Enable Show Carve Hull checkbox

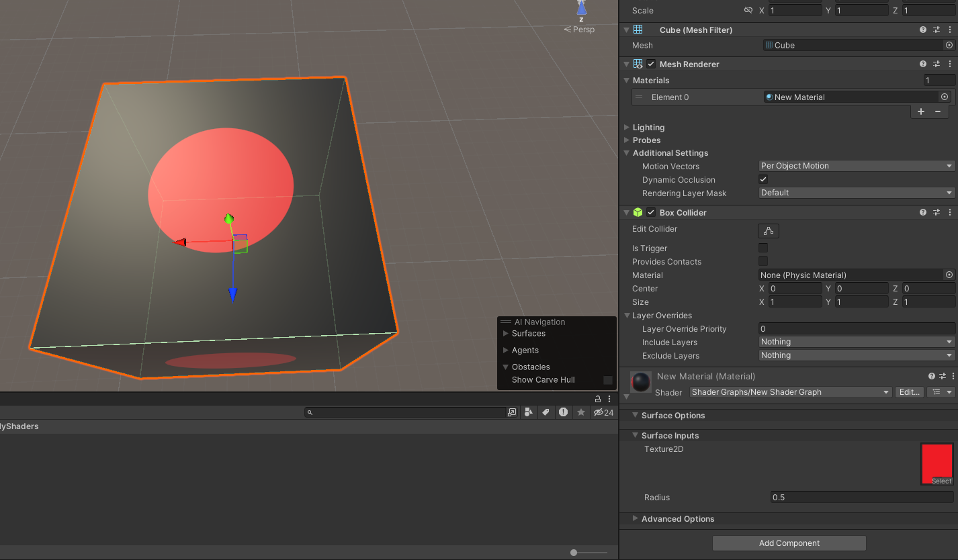[608, 380]
